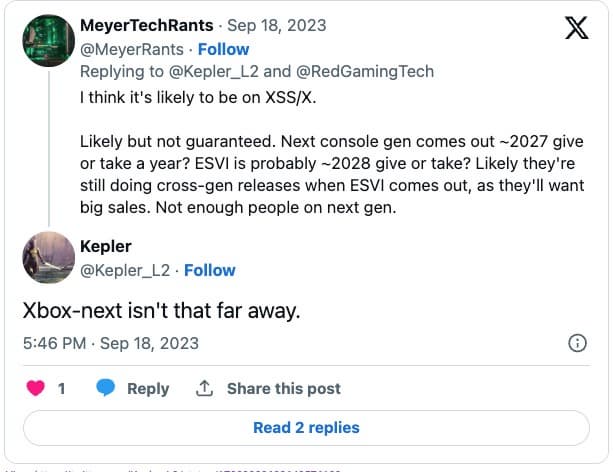Follow the @Kepler_L2 account
This screenshot has height=472, width=613.
(x=209, y=270)
